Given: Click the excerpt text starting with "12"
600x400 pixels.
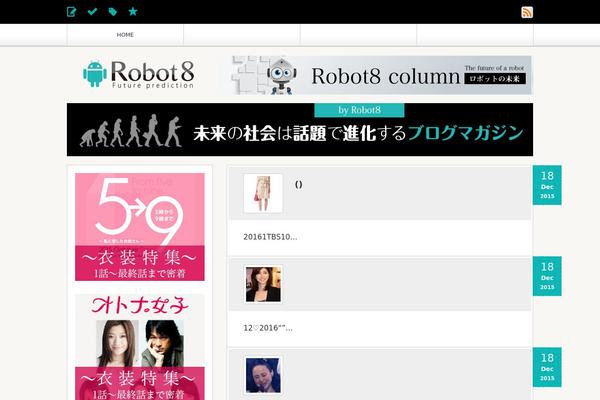Looking at the screenshot, I should [x=267, y=328].
